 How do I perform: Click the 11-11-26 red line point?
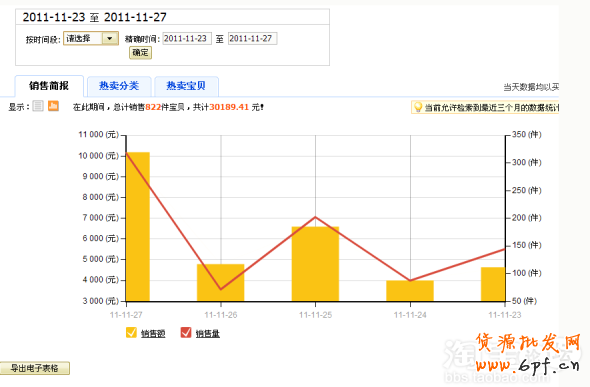[221, 289]
